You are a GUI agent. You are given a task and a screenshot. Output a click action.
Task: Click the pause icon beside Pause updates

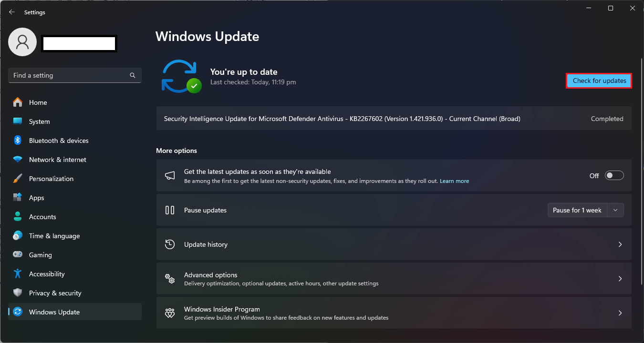[x=170, y=210]
